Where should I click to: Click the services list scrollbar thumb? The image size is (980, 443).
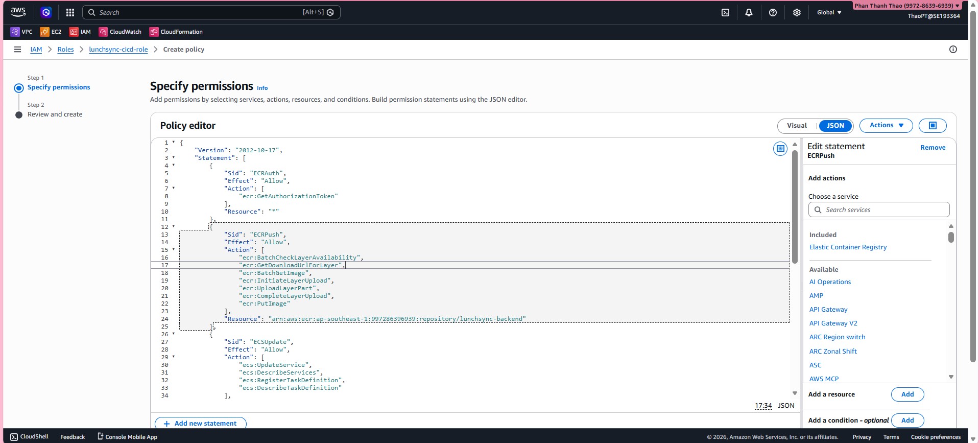(951, 238)
